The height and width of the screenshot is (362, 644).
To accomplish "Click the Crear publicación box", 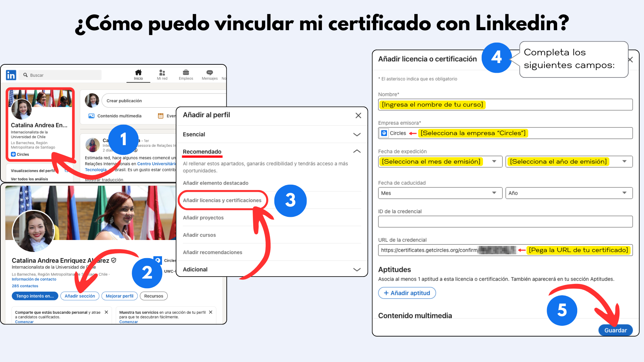I will pyautogui.click(x=164, y=101).
